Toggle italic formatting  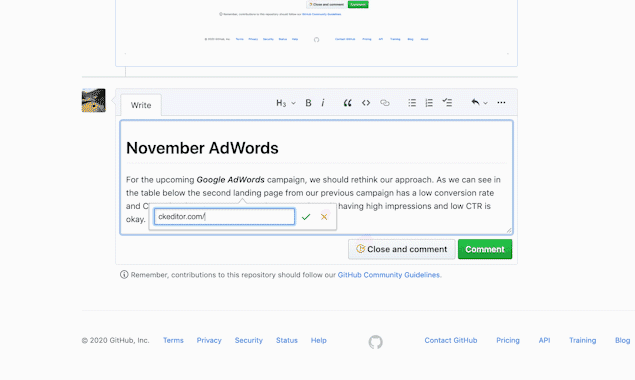323,103
